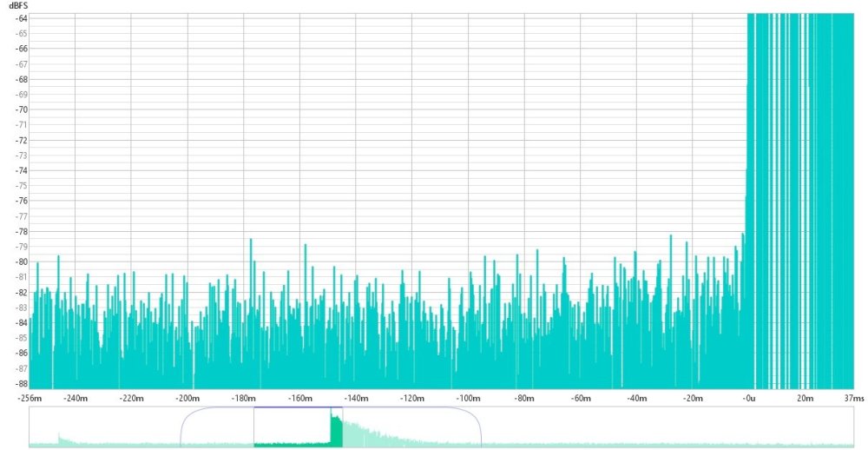Click the -180m time axis label
868x450 pixels.
[x=244, y=399]
